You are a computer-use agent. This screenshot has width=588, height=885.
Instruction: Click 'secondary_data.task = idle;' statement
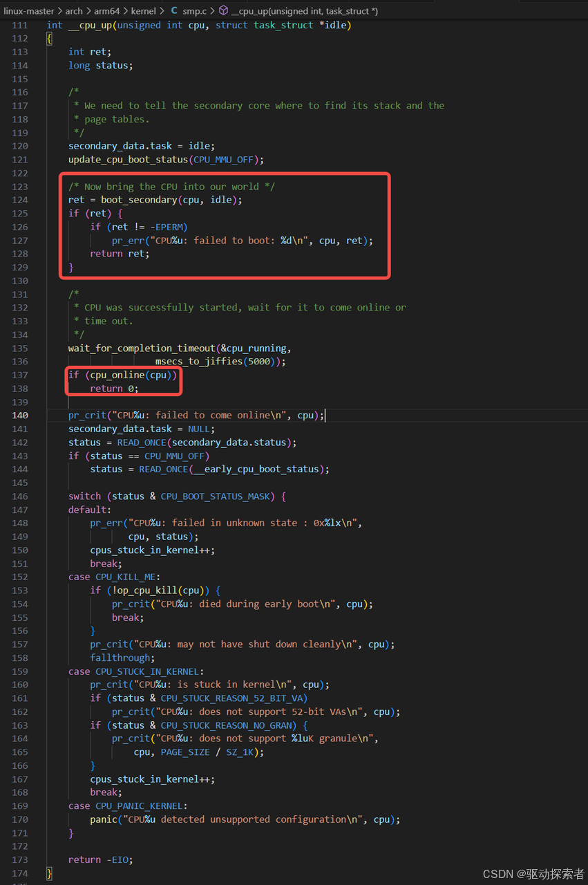[142, 146]
